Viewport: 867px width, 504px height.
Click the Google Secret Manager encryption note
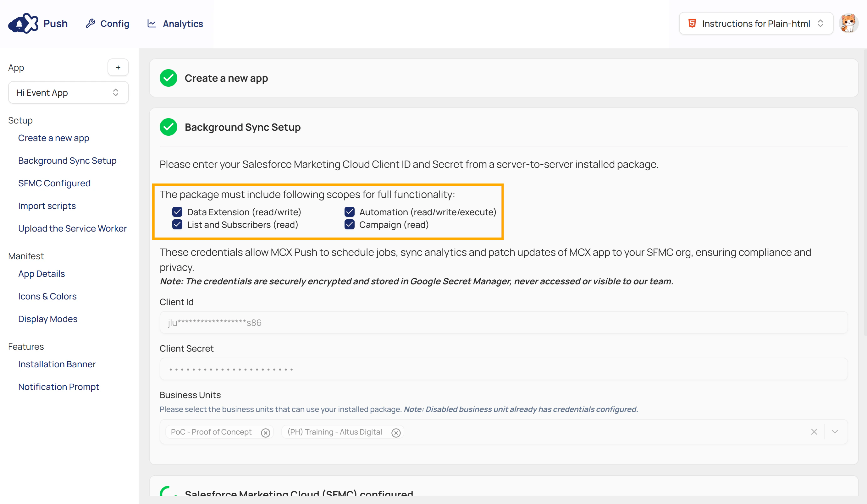point(416,281)
